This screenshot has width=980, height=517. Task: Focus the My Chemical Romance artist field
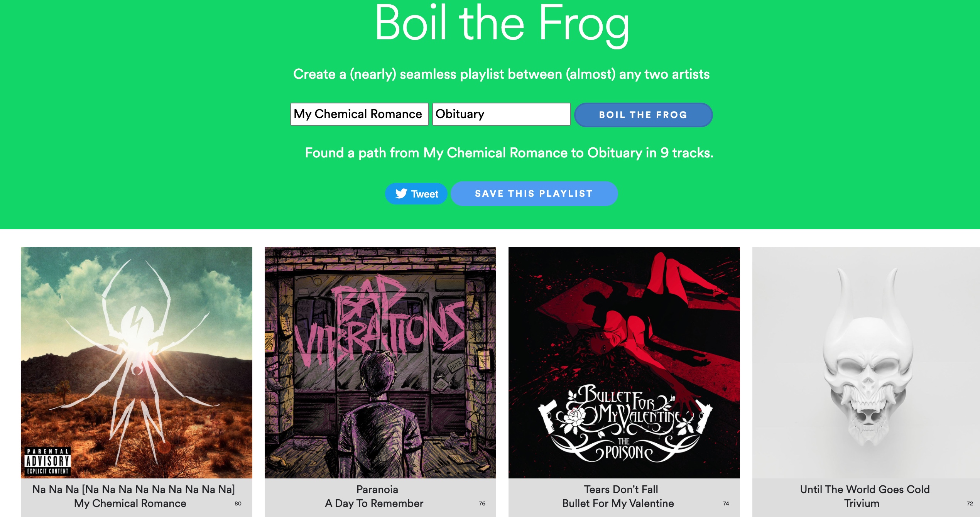(359, 114)
